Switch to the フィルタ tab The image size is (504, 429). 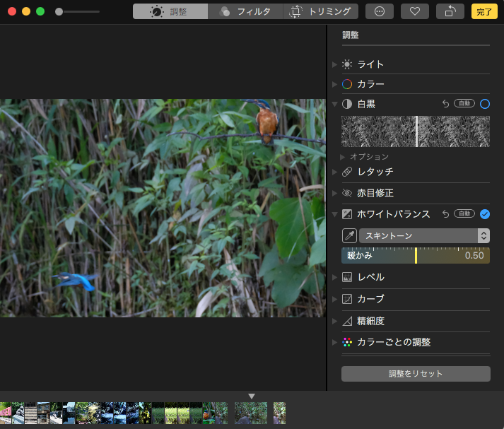[245, 11]
